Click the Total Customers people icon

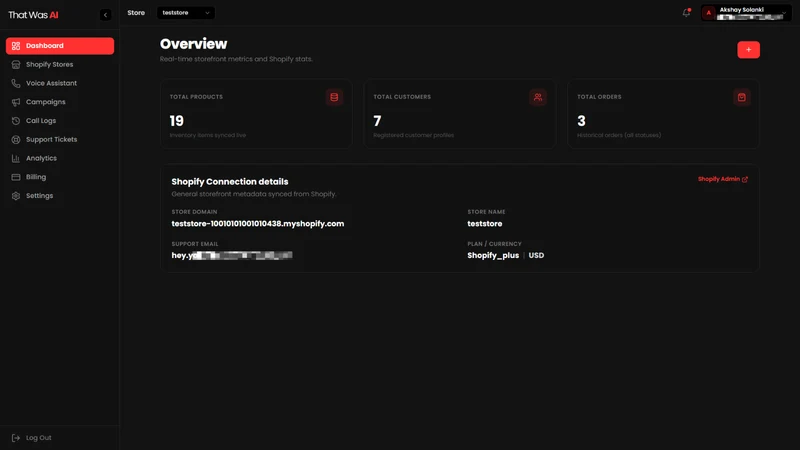(x=538, y=97)
